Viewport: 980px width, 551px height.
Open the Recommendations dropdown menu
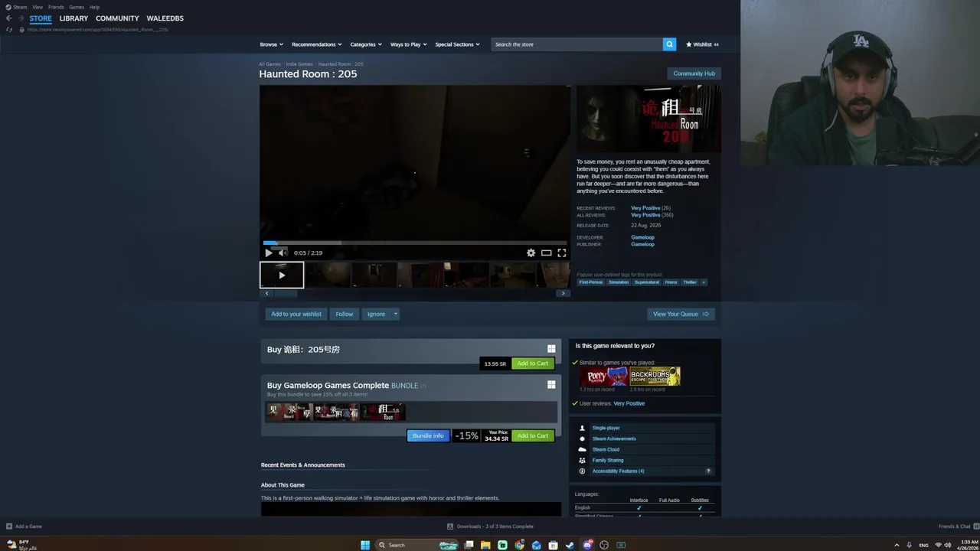[316, 44]
